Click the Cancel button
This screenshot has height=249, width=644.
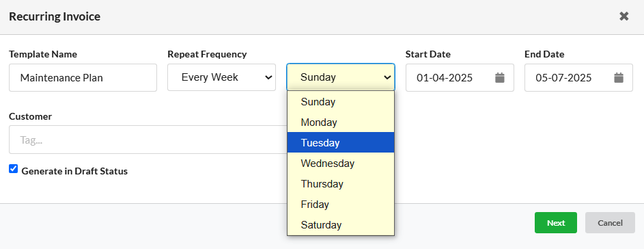[610, 222]
